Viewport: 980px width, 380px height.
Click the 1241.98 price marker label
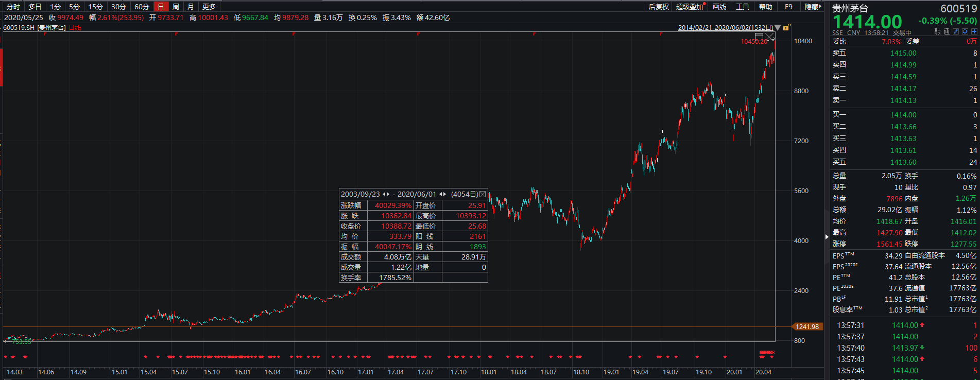[x=807, y=327]
